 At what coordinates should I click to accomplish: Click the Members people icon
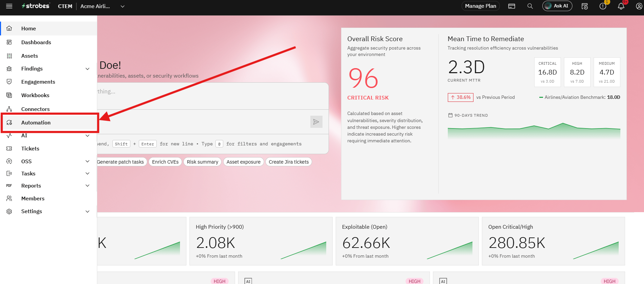tap(9, 198)
